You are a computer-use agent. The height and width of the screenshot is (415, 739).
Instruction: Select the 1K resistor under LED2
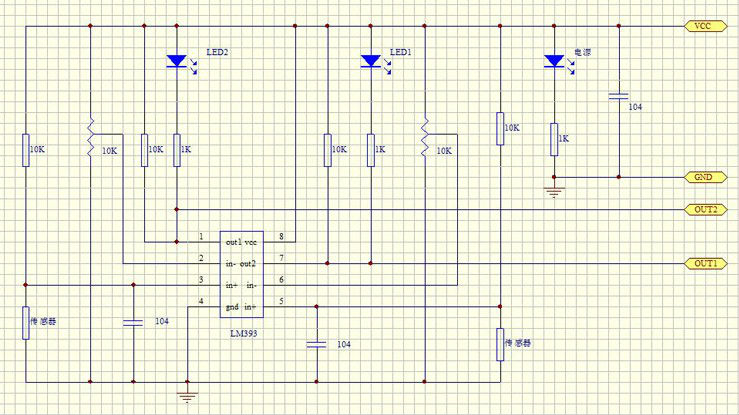tap(176, 149)
